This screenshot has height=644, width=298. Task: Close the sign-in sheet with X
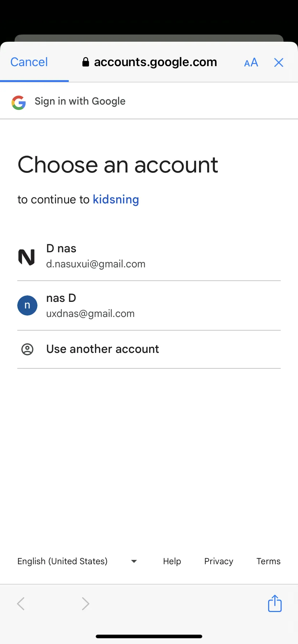[x=279, y=63]
